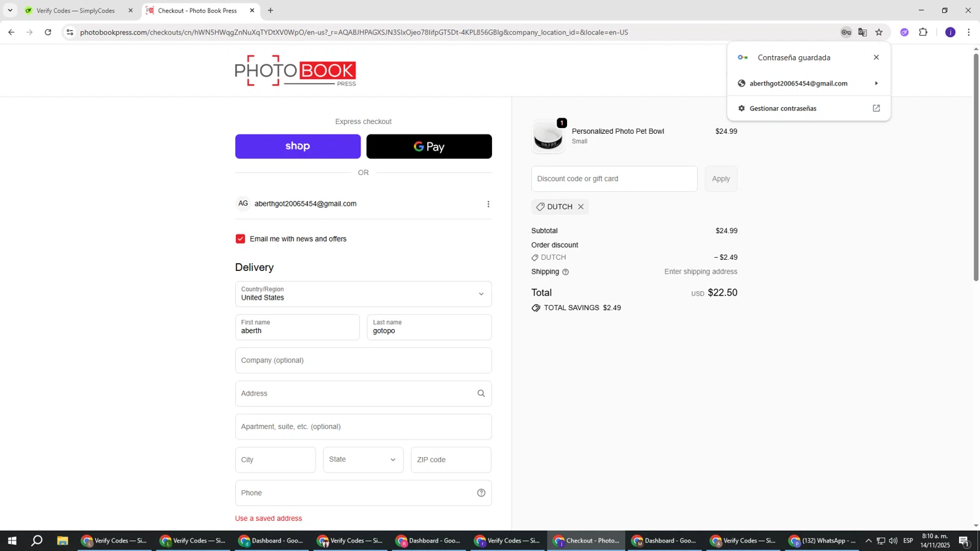This screenshot has height=551, width=980.
Task: Click the discount tag icon beside TOTAL SAVINGS
Action: (x=536, y=308)
